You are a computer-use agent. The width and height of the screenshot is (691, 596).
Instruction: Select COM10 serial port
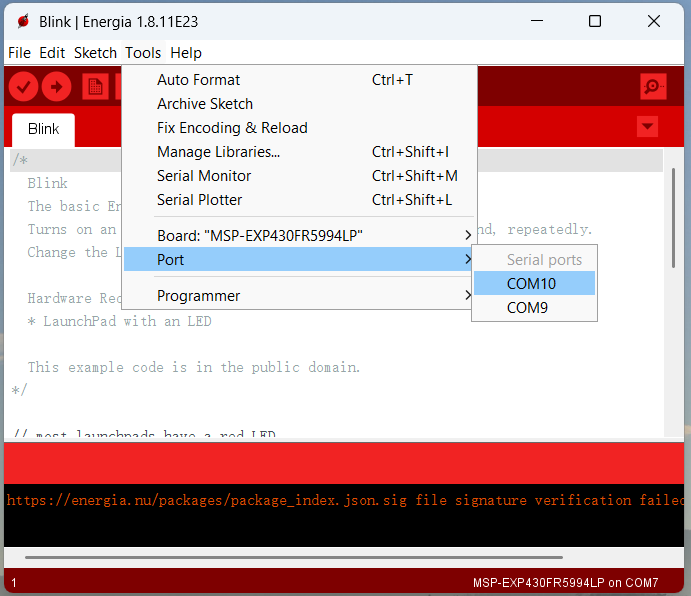(533, 284)
